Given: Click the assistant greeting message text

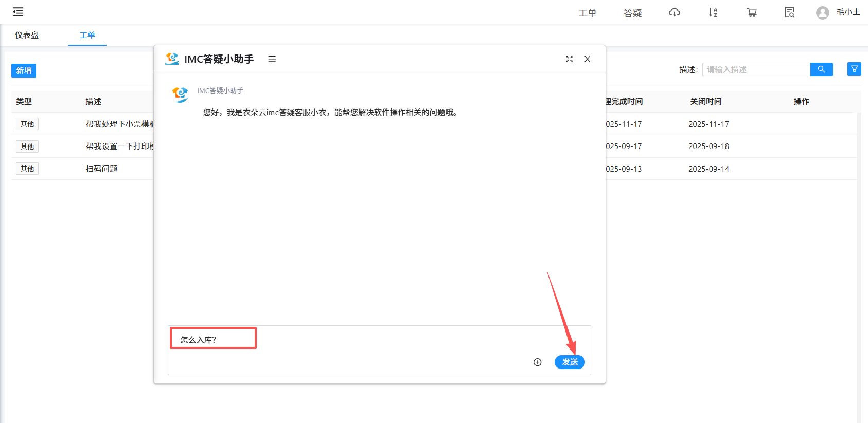Looking at the screenshot, I should [x=330, y=112].
